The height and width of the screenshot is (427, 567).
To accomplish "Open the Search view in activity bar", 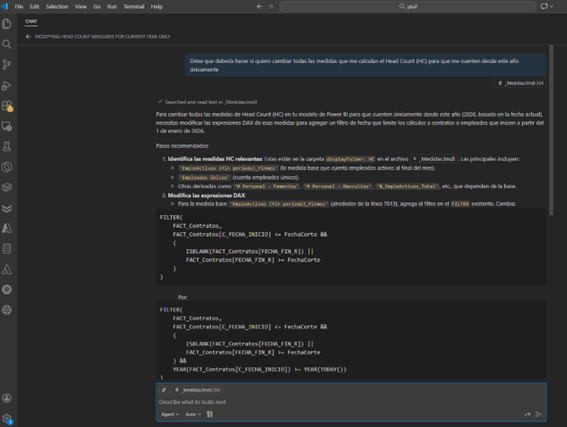I will pos(7,44).
